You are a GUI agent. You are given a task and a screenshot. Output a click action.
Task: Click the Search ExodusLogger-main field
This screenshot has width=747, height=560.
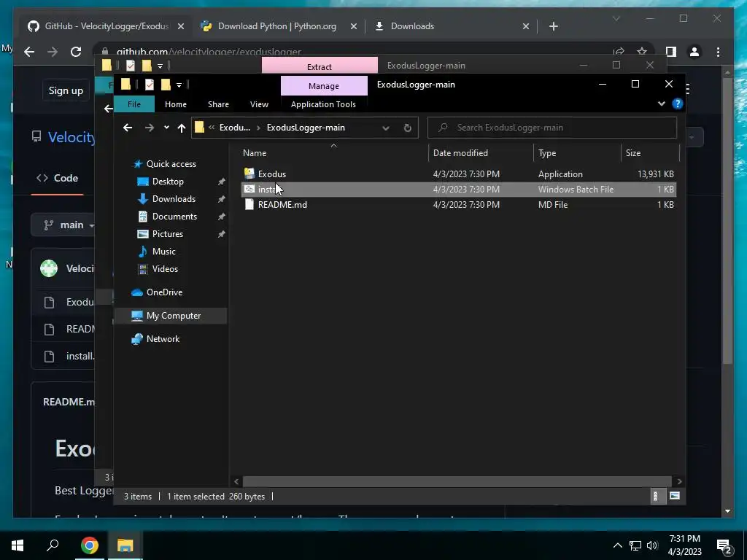[552, 128]
